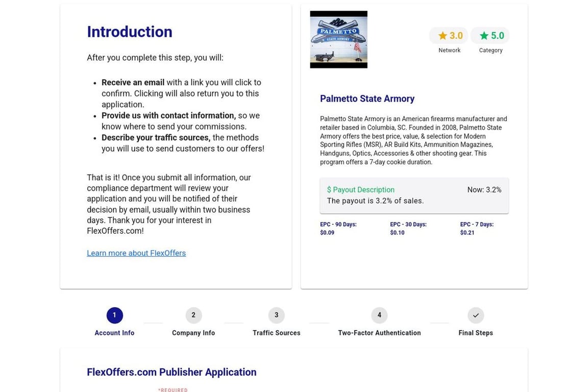Viewport: 588px width, 392px height.
Task: Click the $0.10 EPC value
Action: [397, 233]
